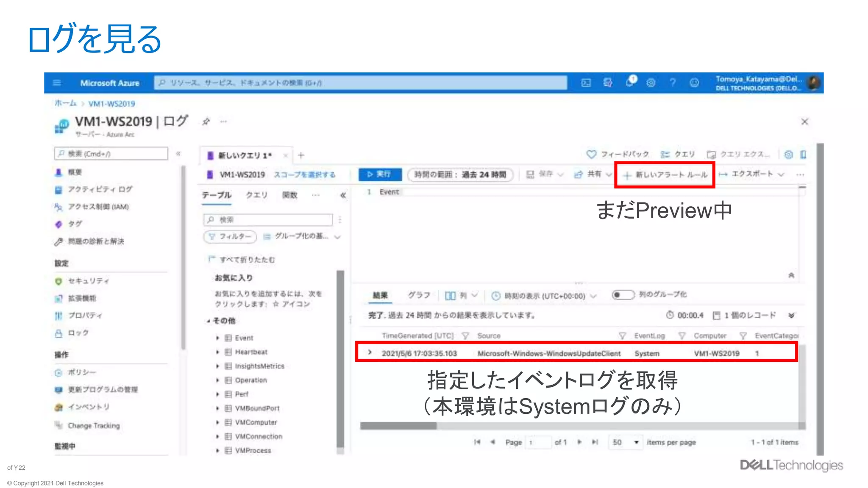Go to the first results page

[477, 442]
